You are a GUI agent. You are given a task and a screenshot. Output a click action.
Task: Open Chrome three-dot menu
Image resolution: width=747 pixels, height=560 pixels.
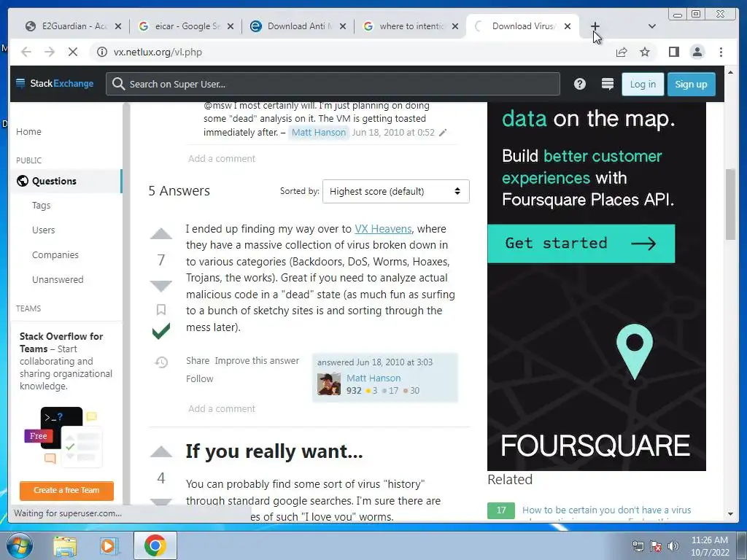coord(721,52)
